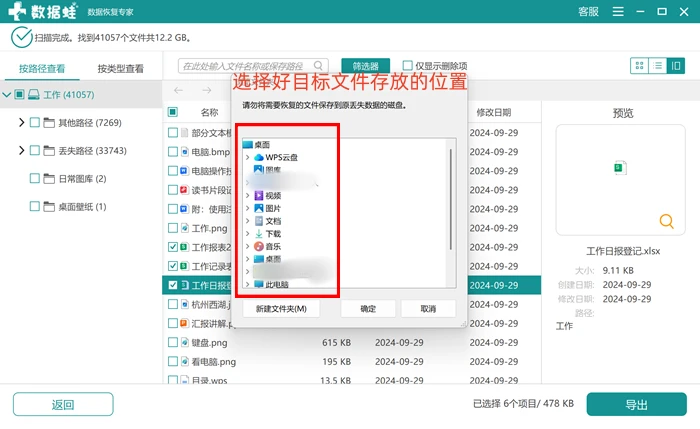Click the folder dialog vertical scrollbar
The height and width of the screenshot is (429, 700).
point(451,200)
